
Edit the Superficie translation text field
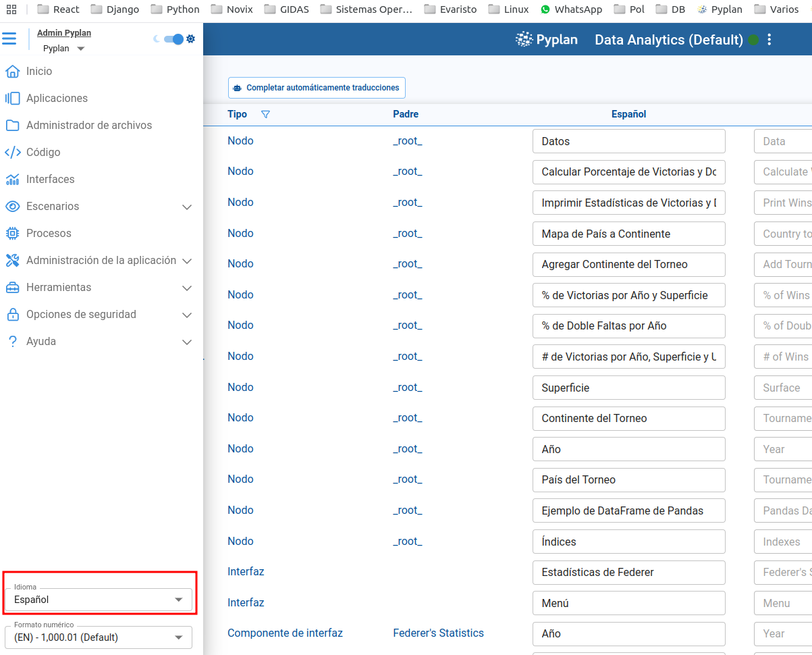[x=628, y=387]
